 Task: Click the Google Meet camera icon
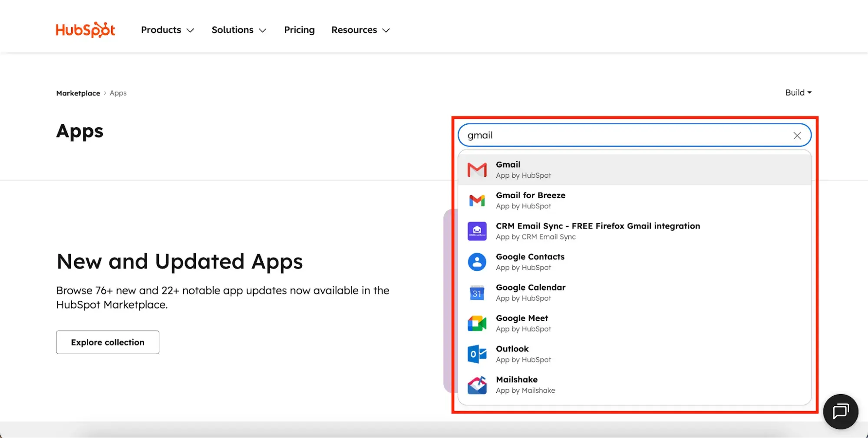pos(477,323)
